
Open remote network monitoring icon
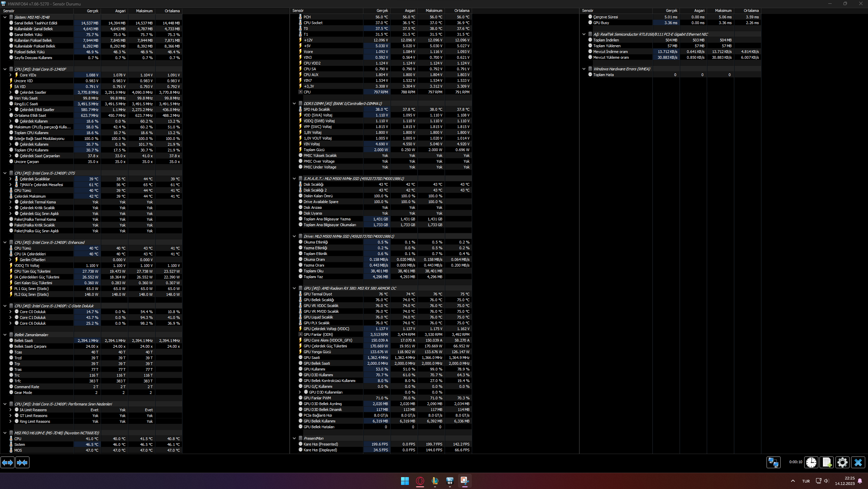coord(774,463)
